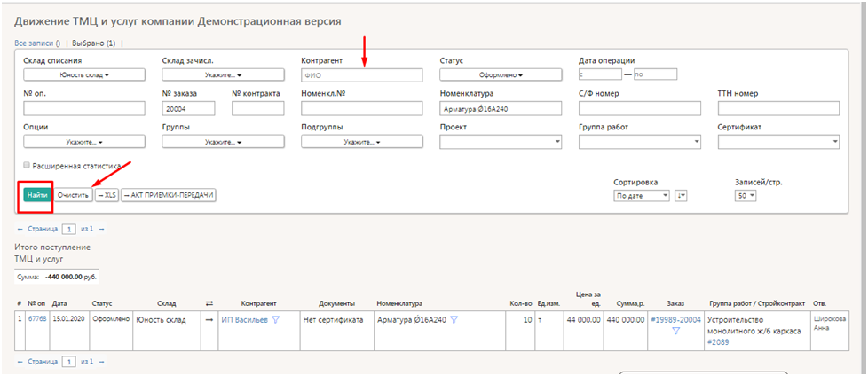Open operation link 67768 in the table
868x376 pixels.
point(36,320)
